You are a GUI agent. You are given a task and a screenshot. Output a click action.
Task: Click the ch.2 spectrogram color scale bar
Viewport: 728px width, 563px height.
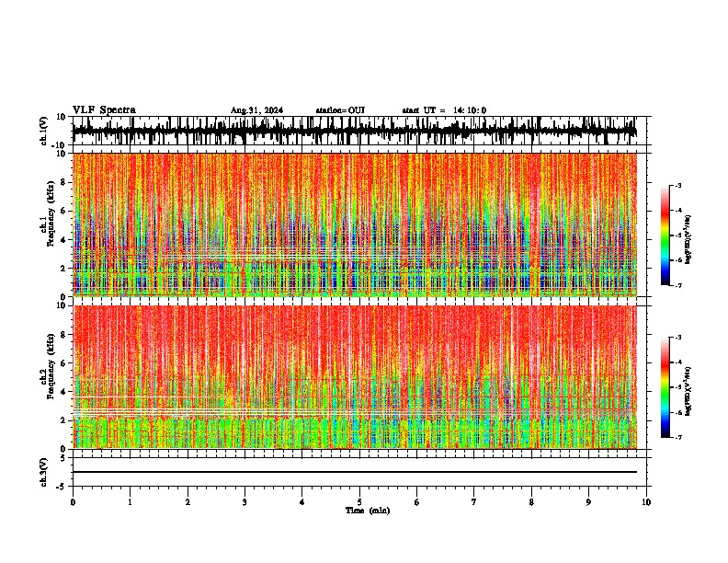click(665, 387)
